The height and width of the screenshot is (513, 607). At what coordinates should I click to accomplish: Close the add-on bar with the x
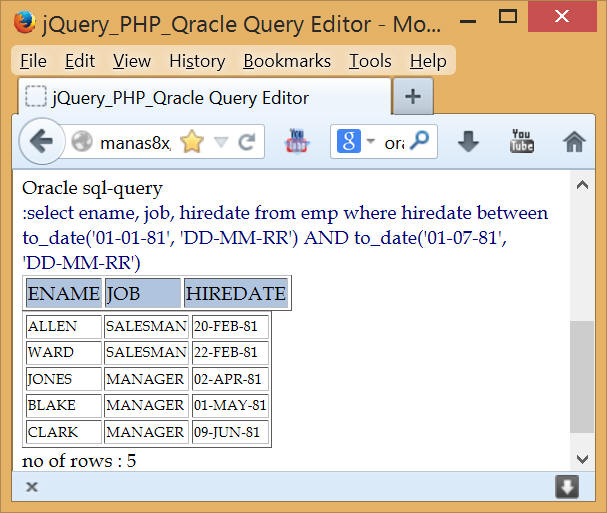point(32,487)
